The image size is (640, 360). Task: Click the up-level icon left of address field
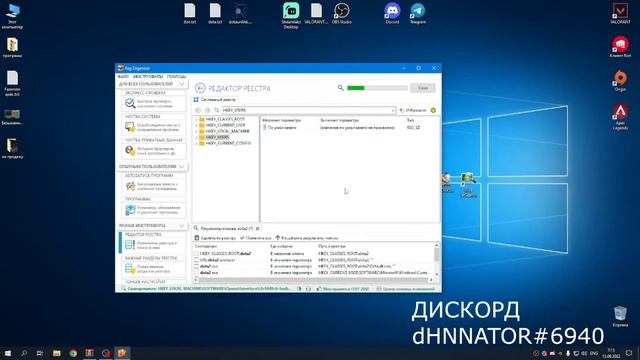point(217,110)
